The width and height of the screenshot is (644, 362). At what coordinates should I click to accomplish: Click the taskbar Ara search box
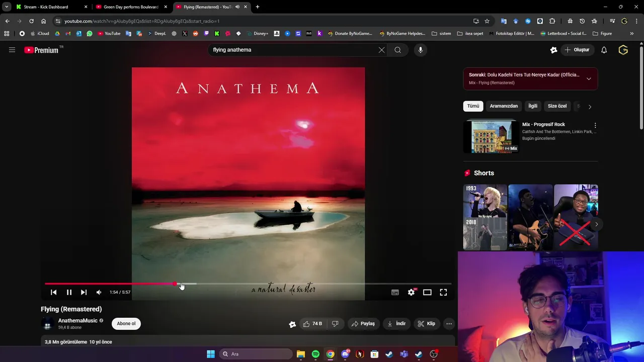click(x=256, y=354)
